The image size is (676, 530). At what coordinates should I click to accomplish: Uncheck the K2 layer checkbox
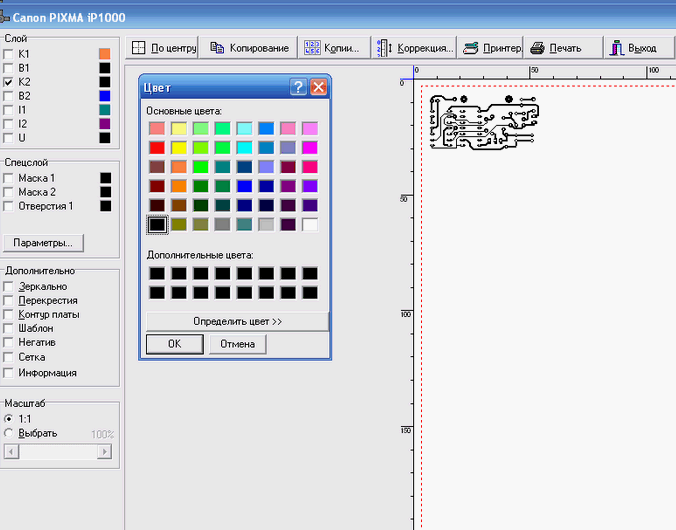[8, 82]
